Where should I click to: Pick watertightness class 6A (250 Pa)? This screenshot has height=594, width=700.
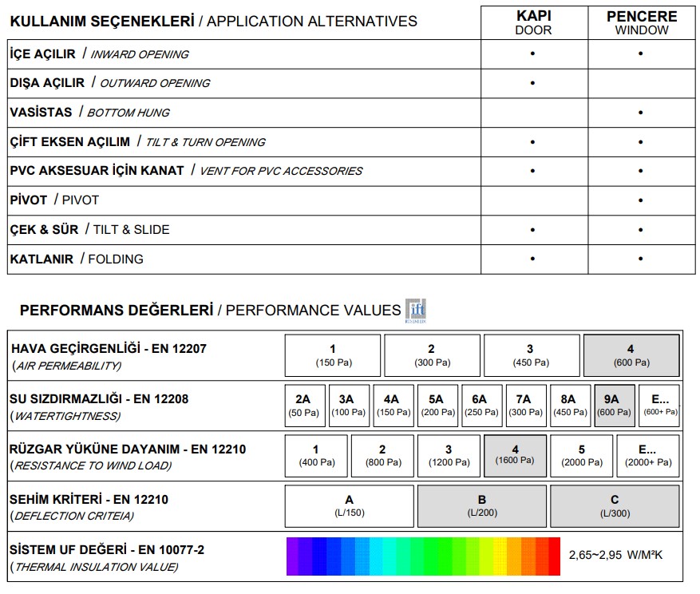[479, 406]
